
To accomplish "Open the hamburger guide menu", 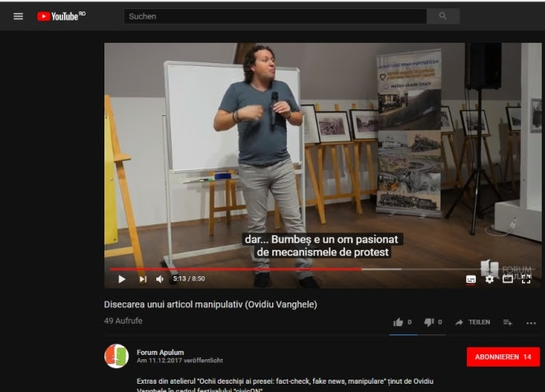I will 18,16.
